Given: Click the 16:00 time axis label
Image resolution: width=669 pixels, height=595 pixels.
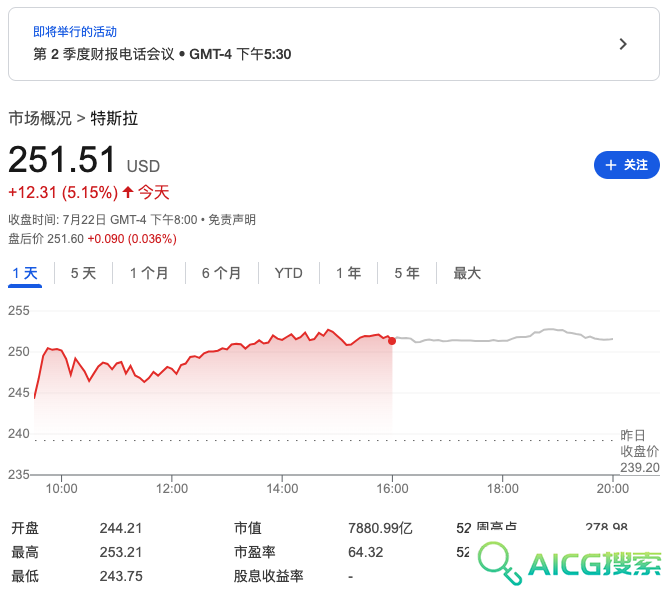Looking at the screenshot, I should pyautogui.click(x=392, y=488).
